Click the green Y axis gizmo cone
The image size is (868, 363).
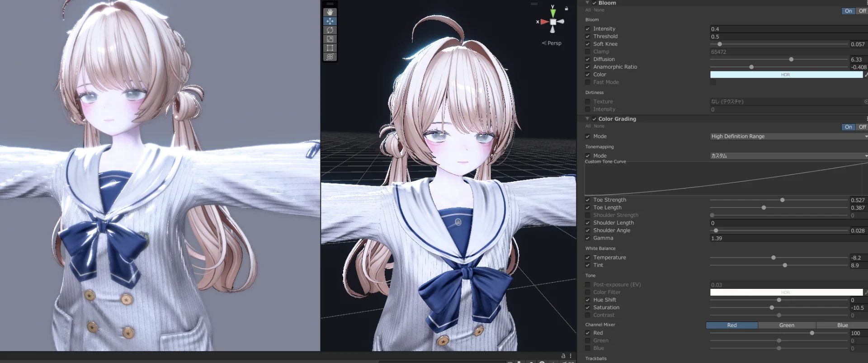click(x=552, y=12)
